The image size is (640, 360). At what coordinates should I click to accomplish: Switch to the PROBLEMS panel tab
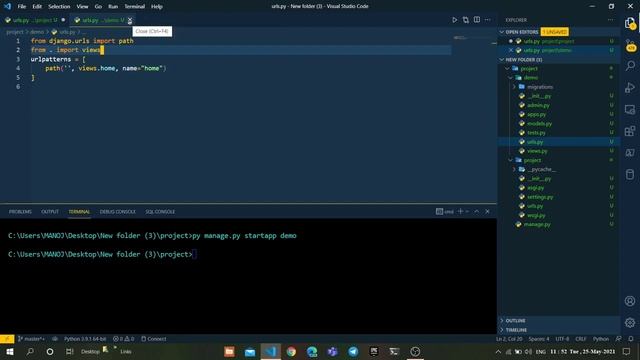pyautogui.click(x=20, y=212)
